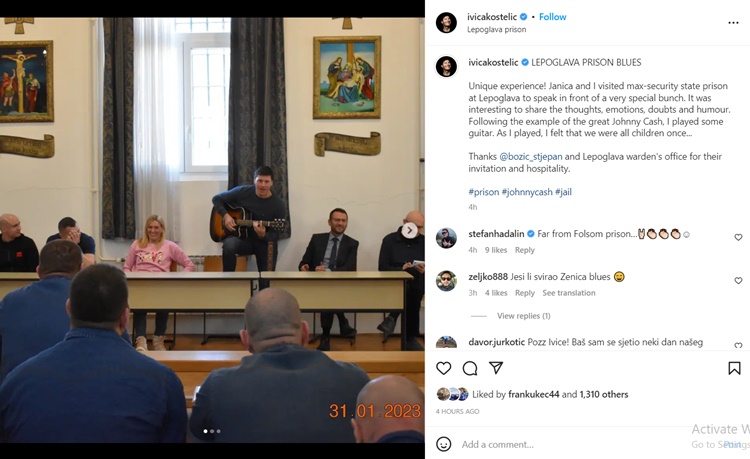Open @bozic_stjepan mention link
The width and height of the screenshot is (750, 459).
pyautogui.click(x=531, y=157)
